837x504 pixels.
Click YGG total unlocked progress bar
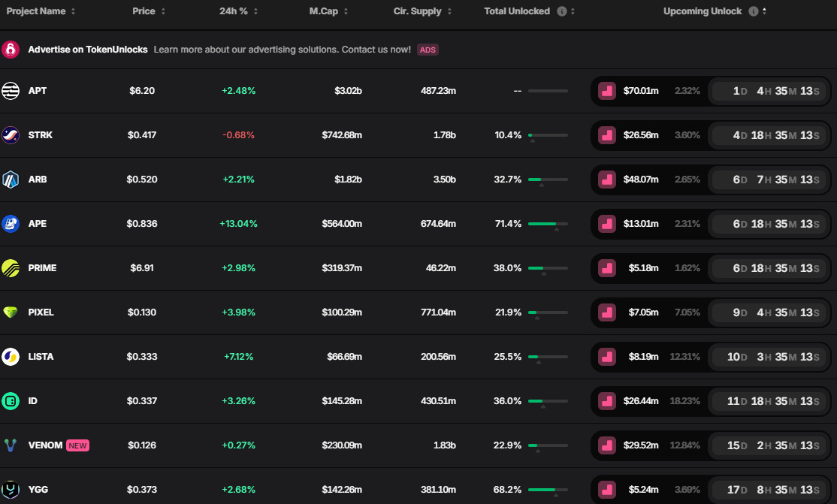click(x=548, y=490)
